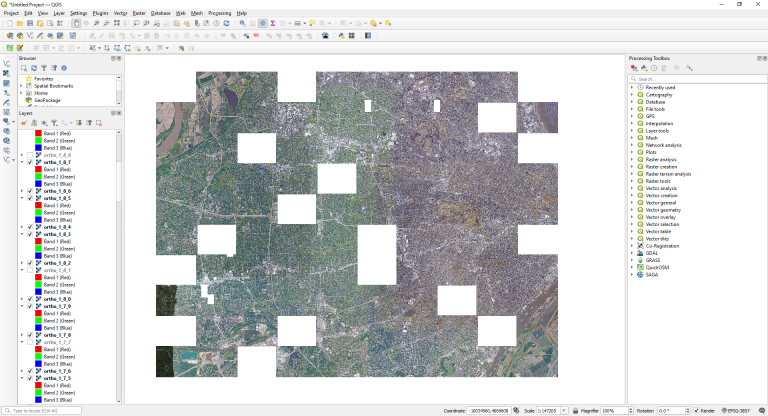The image size is (768, 416).
Task: Uncheck the ortho_1_8_7 layer visibility
Action: [x=30, y=162]
